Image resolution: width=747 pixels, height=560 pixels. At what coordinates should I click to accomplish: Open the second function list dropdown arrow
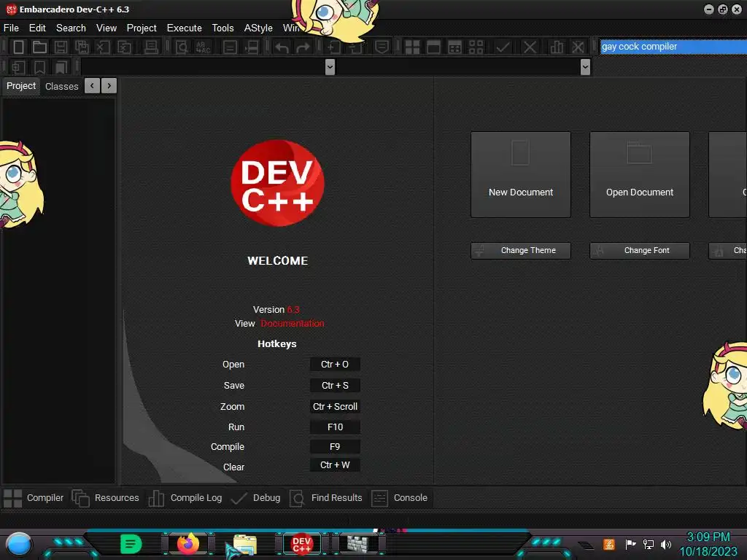click(586, 67)
